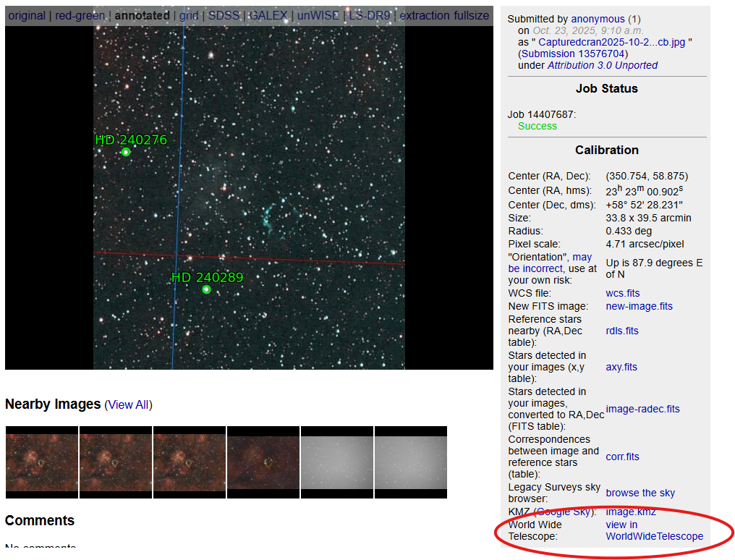This screenshot has height=560, width=735.
Task: Select the radius value 0.433 deg
Action: click(x=628, y=231)
